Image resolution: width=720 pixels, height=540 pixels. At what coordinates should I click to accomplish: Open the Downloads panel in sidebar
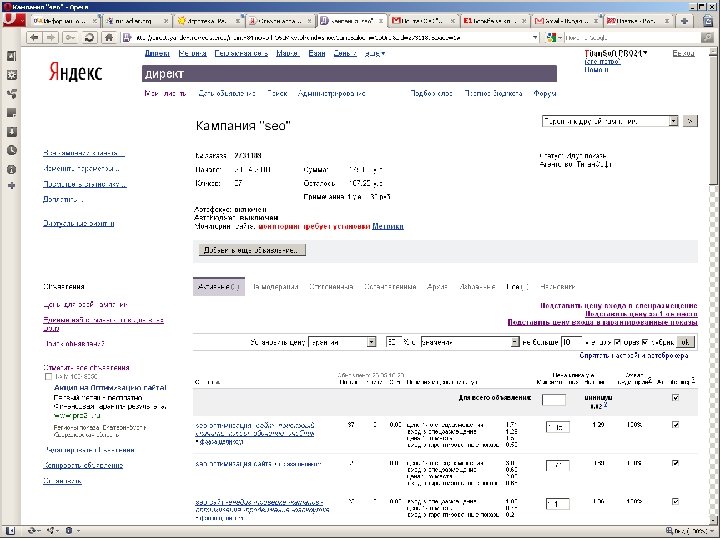(11, 132)
